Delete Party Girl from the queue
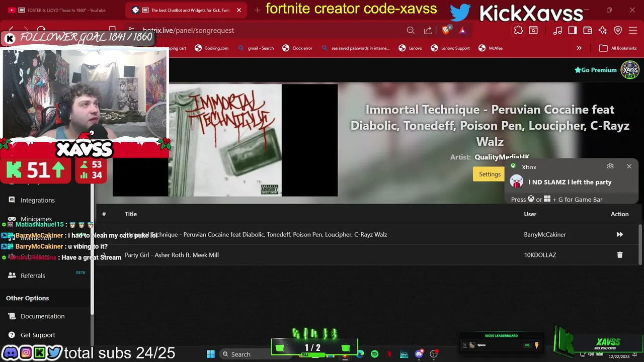644x362 pixels. [x=619, y=255]
